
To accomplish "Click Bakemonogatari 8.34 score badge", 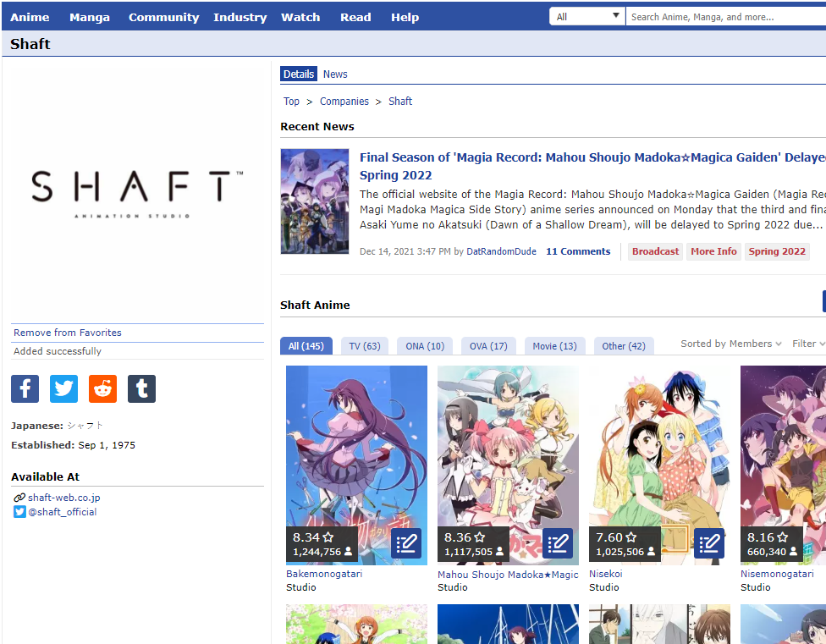I will pyautogui.click(x=313, y=537).
